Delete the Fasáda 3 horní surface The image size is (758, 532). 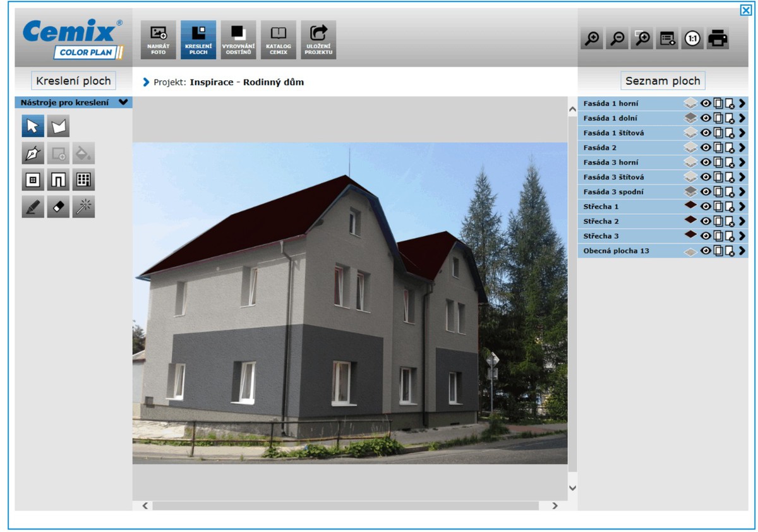pyautogui.click(x=730, y=162)
